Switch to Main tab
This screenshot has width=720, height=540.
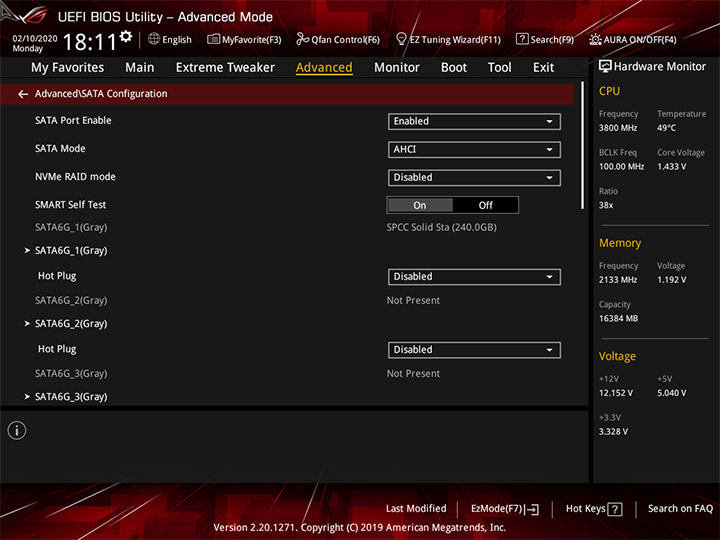pos(140,68)
